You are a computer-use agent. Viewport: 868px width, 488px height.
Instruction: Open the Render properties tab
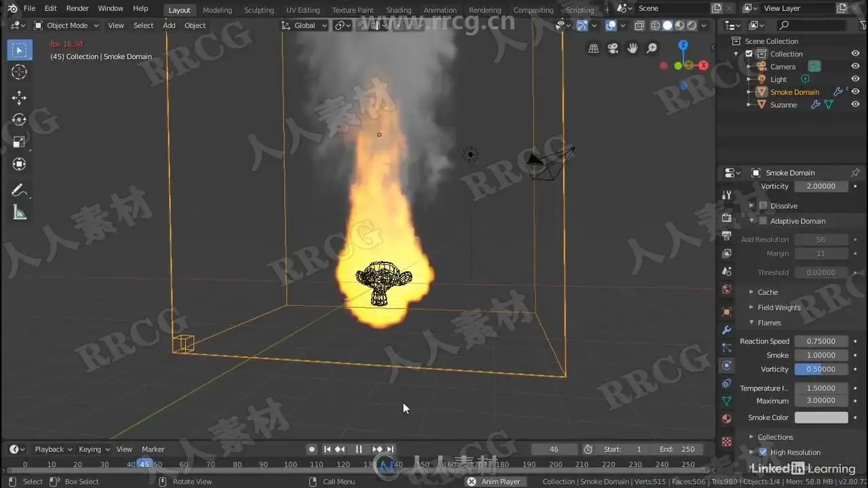tap(727, 218)
